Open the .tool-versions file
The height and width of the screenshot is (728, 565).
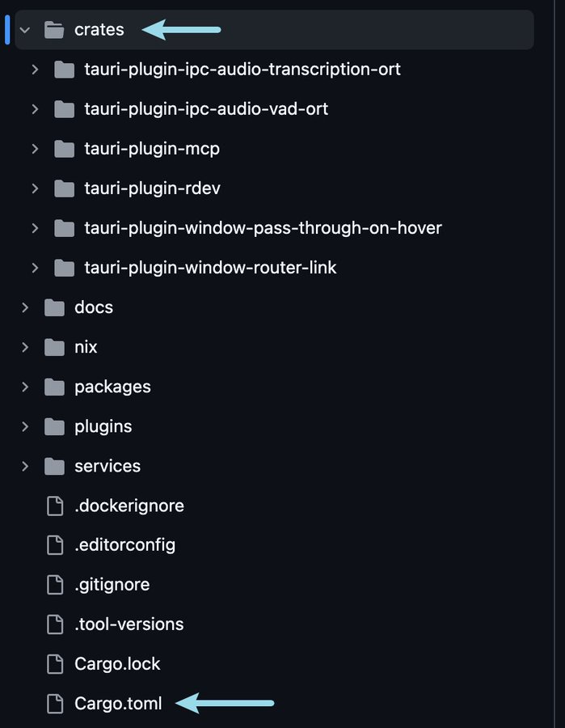[129, 624]
